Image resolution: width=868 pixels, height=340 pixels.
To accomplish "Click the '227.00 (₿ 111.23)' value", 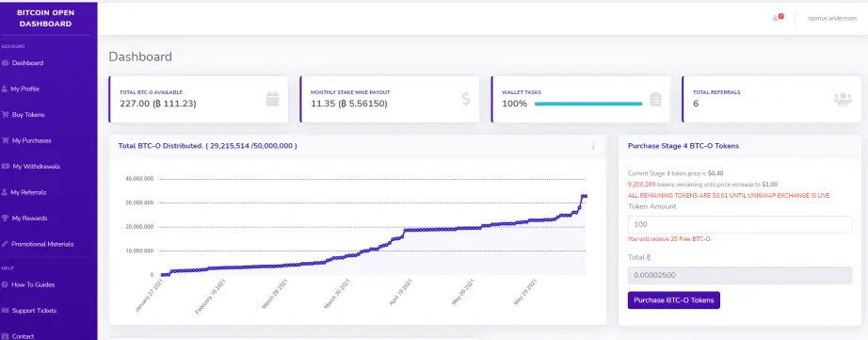I will point(158,104).
